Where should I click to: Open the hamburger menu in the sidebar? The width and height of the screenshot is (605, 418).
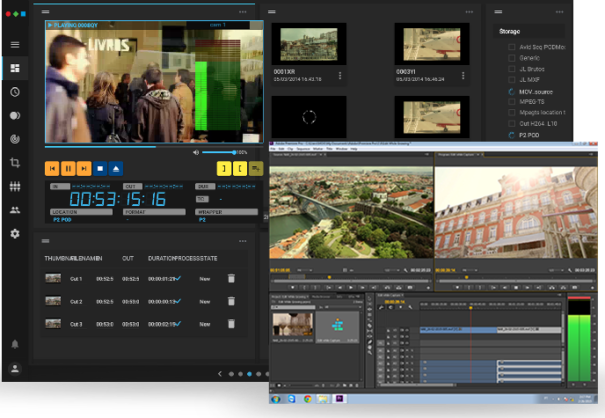[x=15, y=45]
